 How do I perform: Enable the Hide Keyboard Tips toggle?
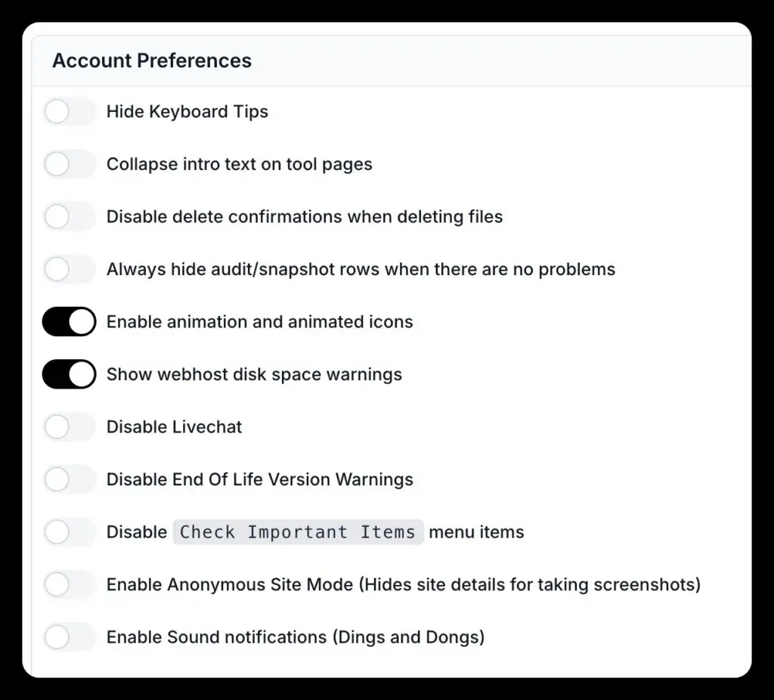[x=69, y=111]
